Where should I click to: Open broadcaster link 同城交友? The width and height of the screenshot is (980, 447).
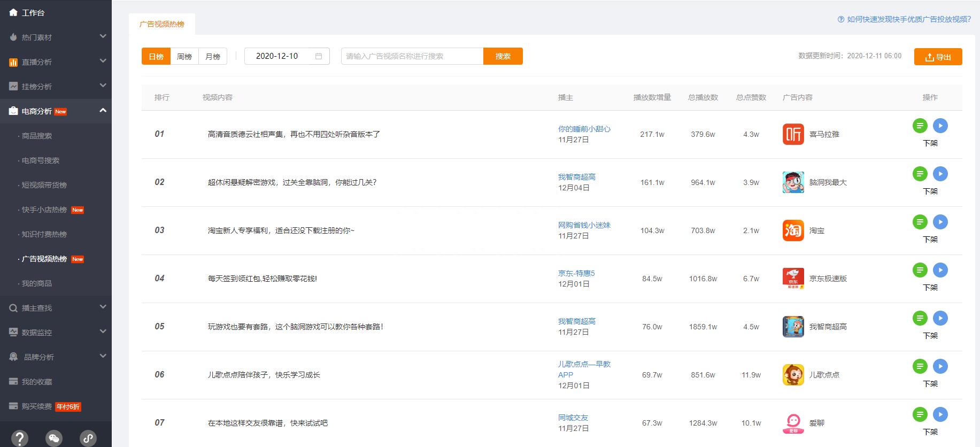[573, 418]
